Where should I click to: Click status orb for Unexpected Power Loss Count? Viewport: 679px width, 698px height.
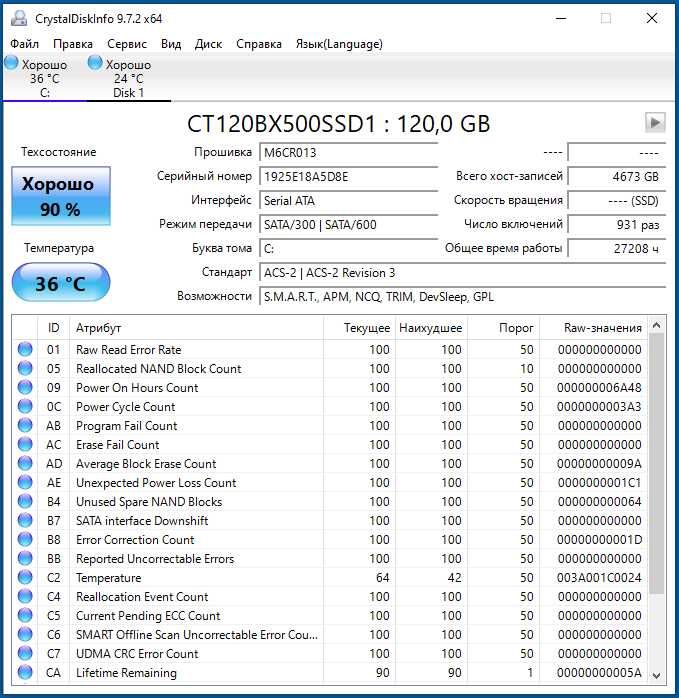pyautogui.click(x=25, y=483)
